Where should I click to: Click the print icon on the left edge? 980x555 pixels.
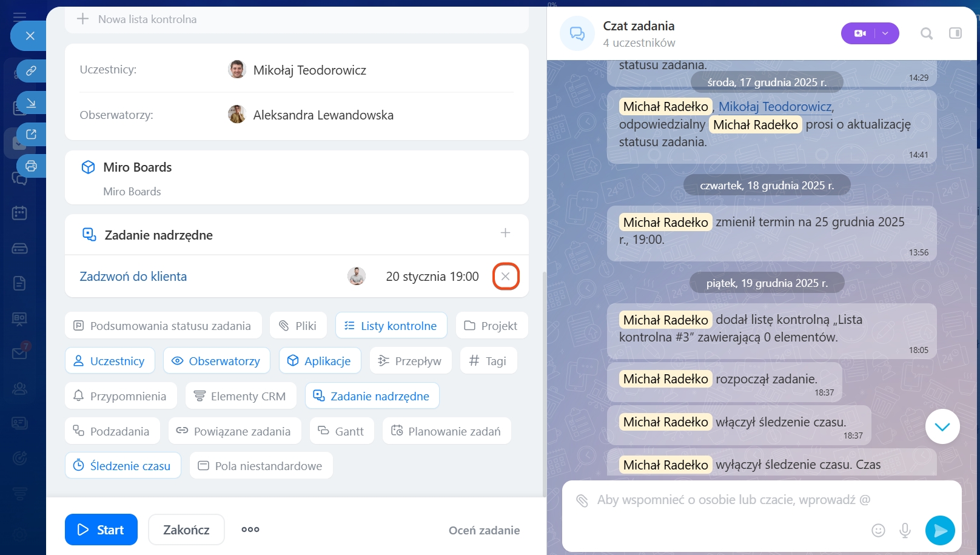click(x=31, y=166)
